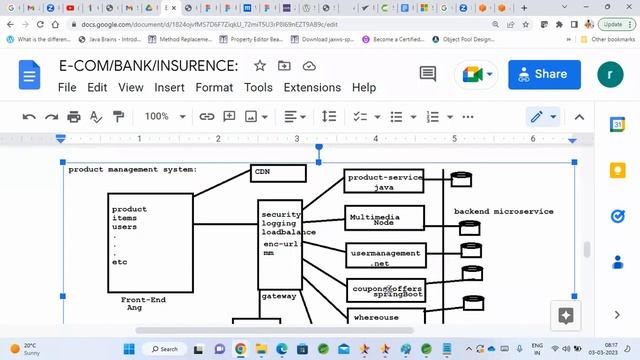The image size is (640, 360).
Task: Open the Edit menu
Action: point(97,87)
